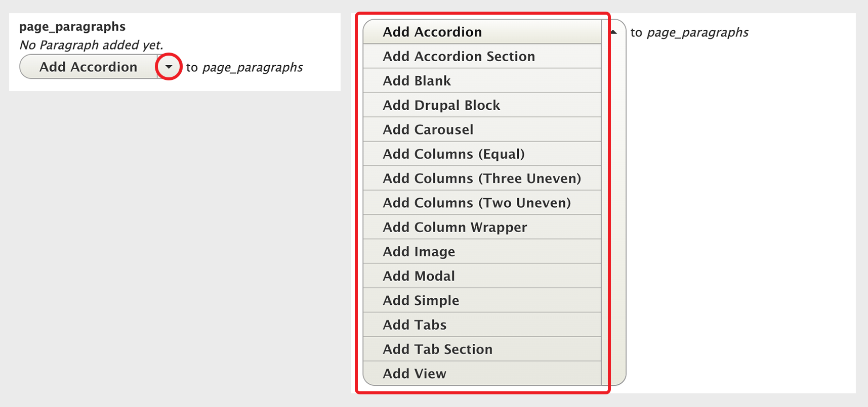Image resolution: width=868 pixels, height=407 pixels.
Task: Pick the Add Blank entry
Action: coord(482,80)
